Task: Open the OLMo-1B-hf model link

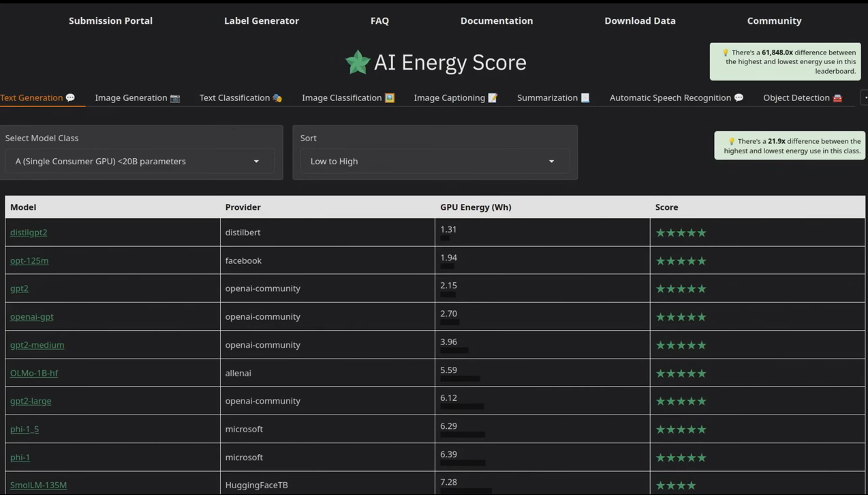Action: (34, 373)
